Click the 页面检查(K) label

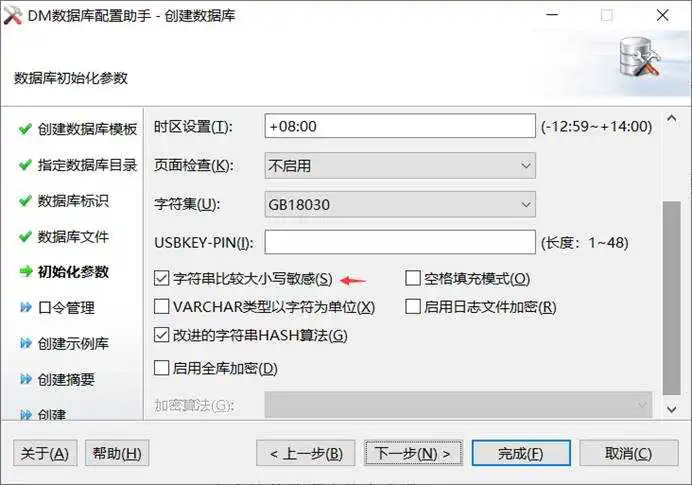(194, 165)
